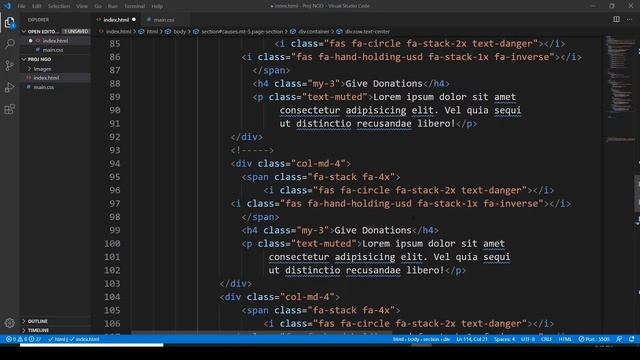
Task: Open the Manage gear menu
Action: (x=9, y=323)
